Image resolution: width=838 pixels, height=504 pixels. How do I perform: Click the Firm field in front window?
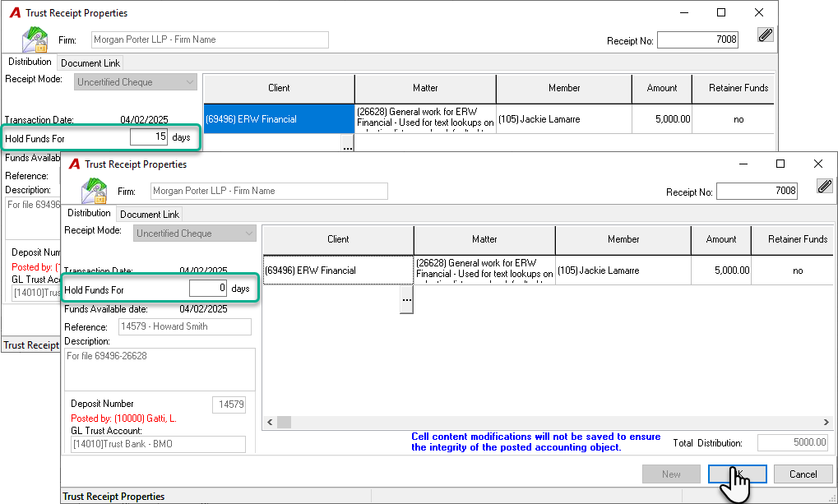[x=269, y=191]
